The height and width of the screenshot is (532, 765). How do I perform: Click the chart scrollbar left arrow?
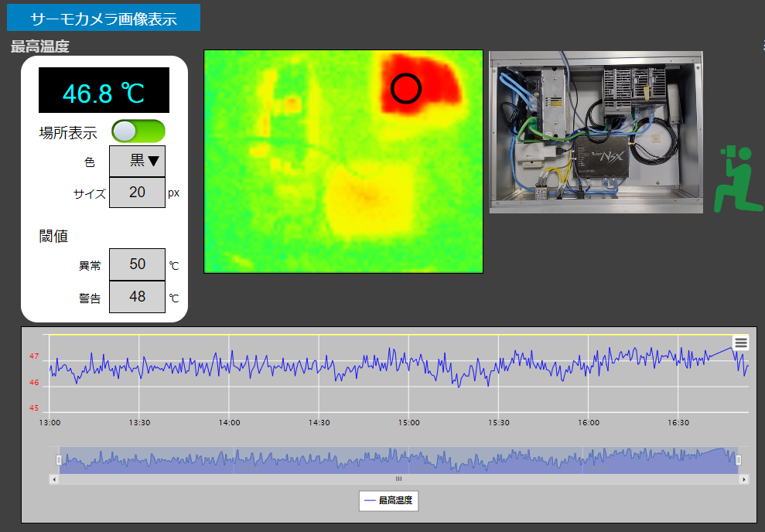click(x=54, y=479)
